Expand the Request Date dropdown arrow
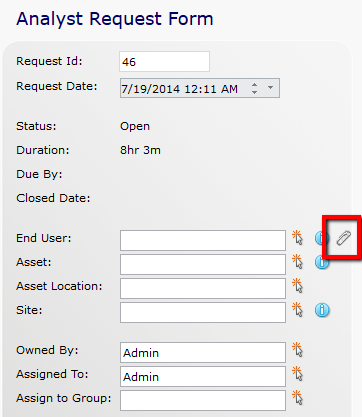The image size is (362, 417). pyautogui.click(x=270, y=88)
